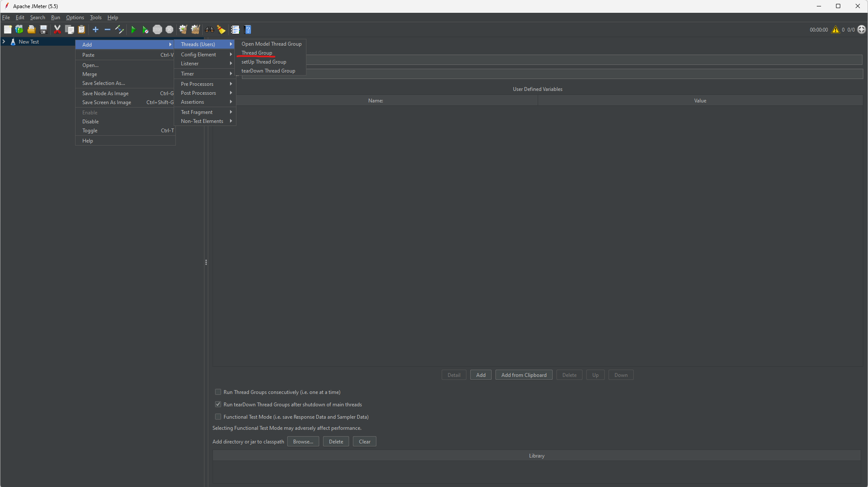This screenshot has height=487, width=868.
Task: Click the Cut scissors icon
Action: [57, 29]
